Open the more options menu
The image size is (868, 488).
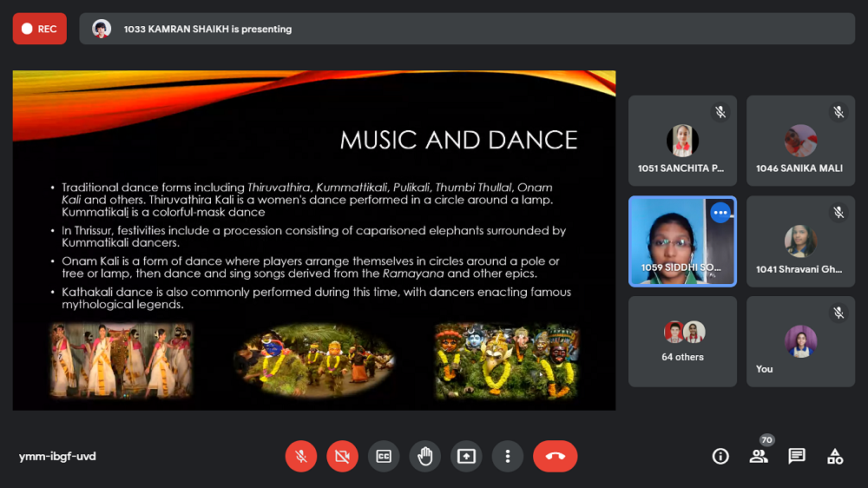point(508,456)
